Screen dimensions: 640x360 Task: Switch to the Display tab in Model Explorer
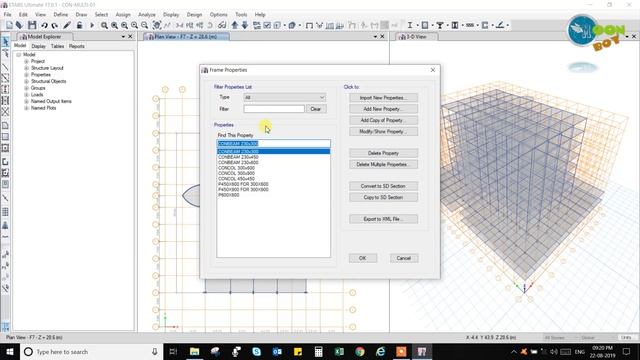pos(38,46)
